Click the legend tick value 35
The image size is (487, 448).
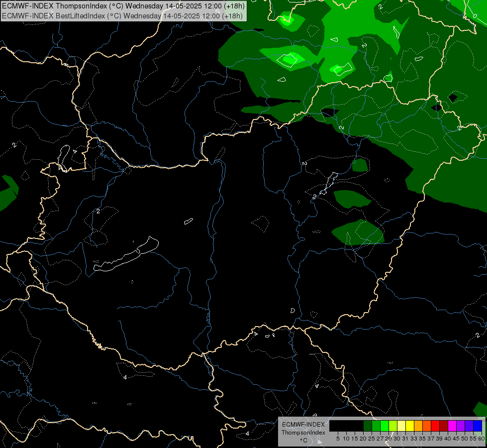click(x=422, y=439)
